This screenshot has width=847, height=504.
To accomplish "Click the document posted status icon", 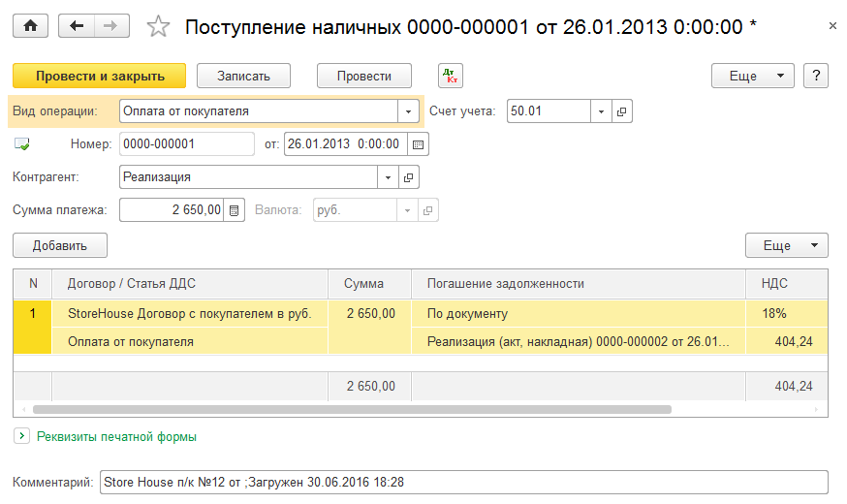I will click(x=22, y=144).
